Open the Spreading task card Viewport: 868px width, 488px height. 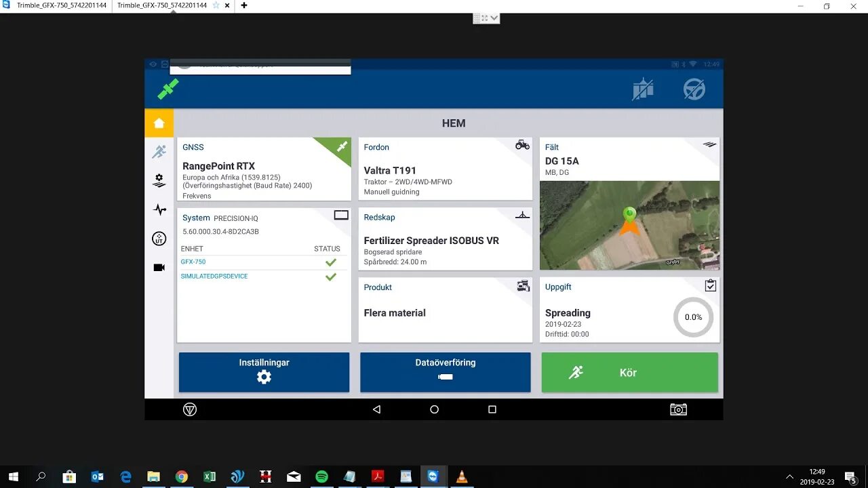629,310
